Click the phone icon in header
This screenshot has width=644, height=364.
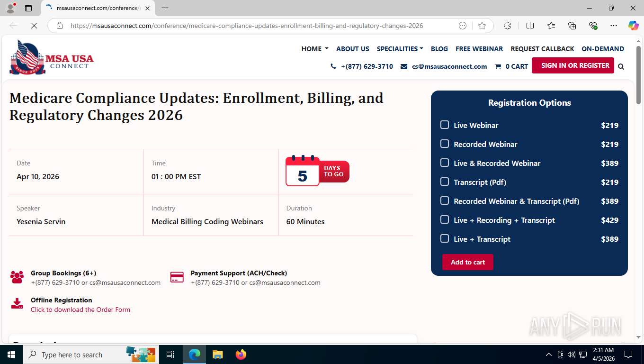coord(333,66)
